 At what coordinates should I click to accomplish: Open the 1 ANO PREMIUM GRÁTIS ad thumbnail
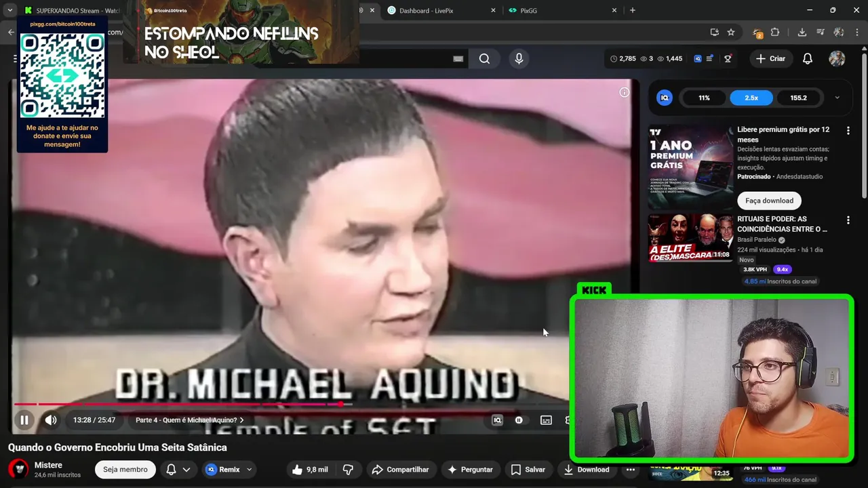tap(690, 167)
